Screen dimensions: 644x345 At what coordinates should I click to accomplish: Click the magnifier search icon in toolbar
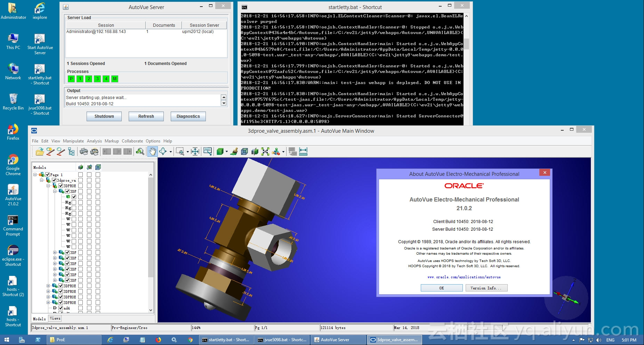[x=140, y=151]
